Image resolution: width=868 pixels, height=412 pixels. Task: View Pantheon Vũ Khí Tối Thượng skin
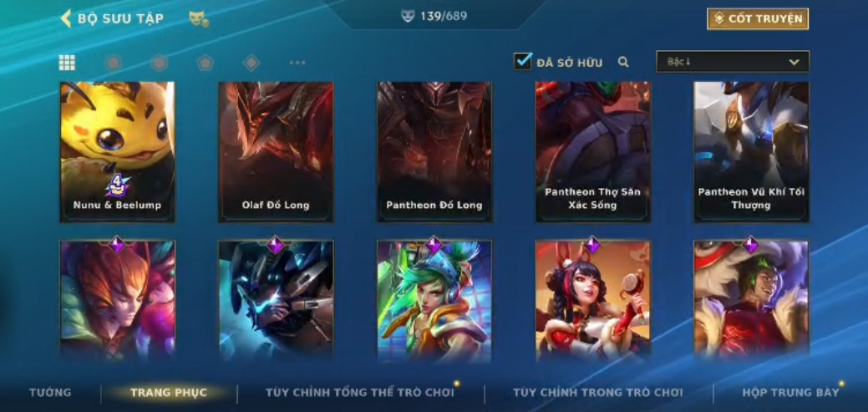[751, 152]
